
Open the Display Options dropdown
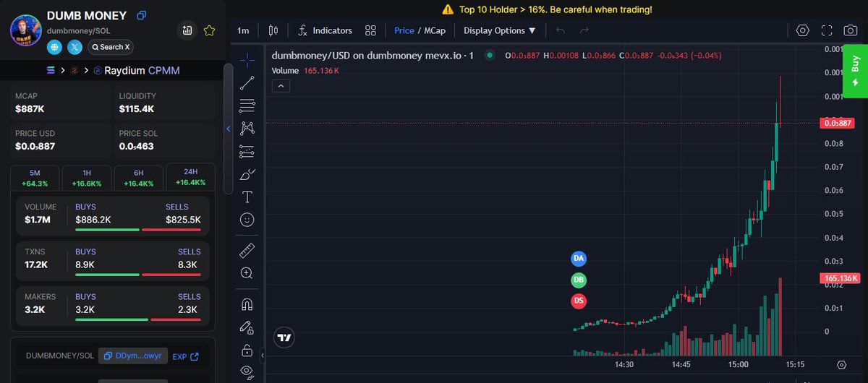point(499,30)
